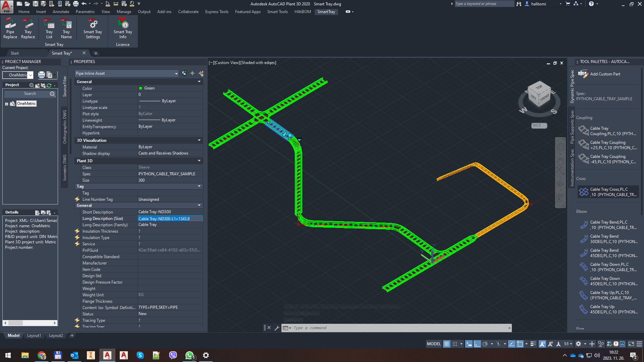Image resolution: width=644 pixels, height=362 pixels.
Task: Toggle snap mode dots in status bar
Action: click(455, 344)
